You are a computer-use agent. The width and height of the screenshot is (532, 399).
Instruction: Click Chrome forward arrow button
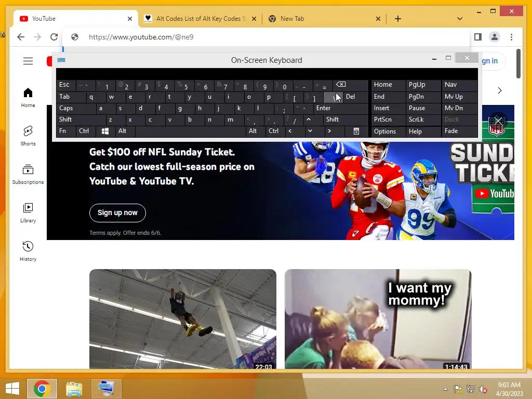click(x=37, y=37)
